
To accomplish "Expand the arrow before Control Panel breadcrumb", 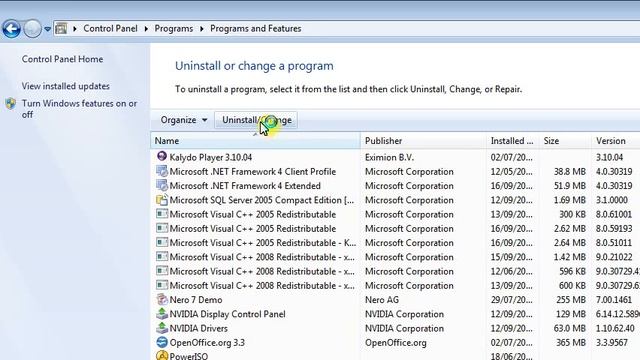I will (x=75, y=29).
